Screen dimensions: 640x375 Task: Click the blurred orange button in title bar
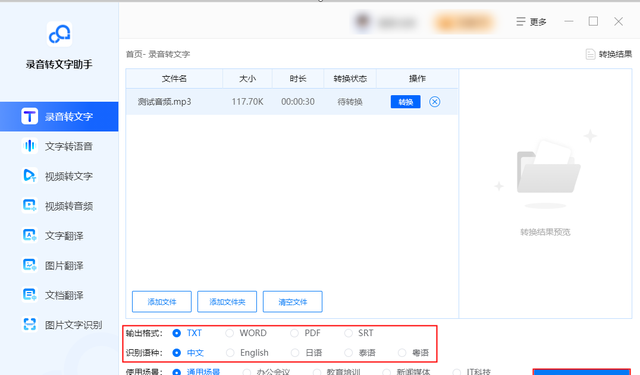tap(464, 22)
